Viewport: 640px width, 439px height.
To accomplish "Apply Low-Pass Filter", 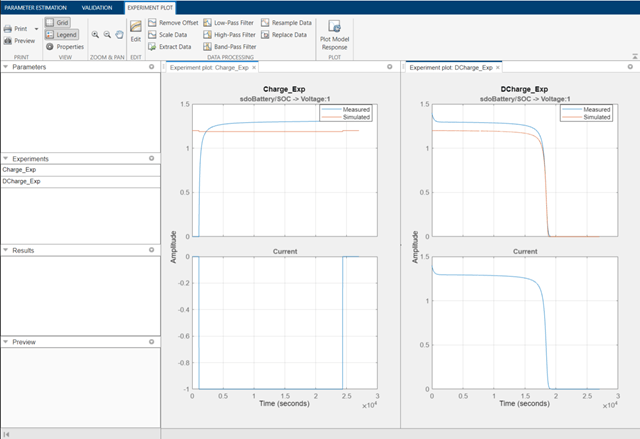I will click(x=229, y=23).
